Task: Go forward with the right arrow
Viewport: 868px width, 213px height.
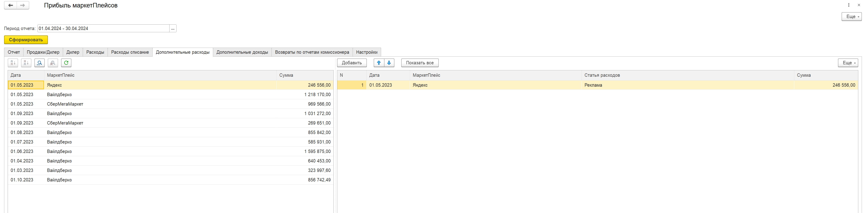Action: click(x=23, y=5)
